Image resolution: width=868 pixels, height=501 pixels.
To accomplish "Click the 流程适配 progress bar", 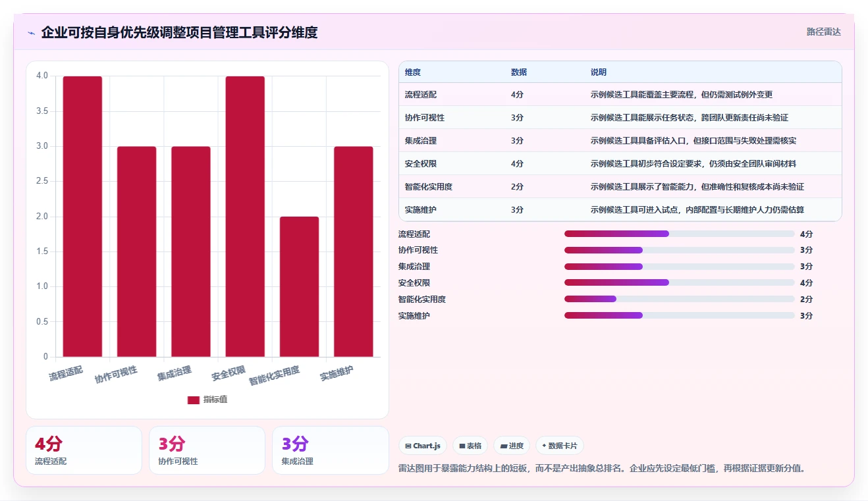I will point(680,234).
